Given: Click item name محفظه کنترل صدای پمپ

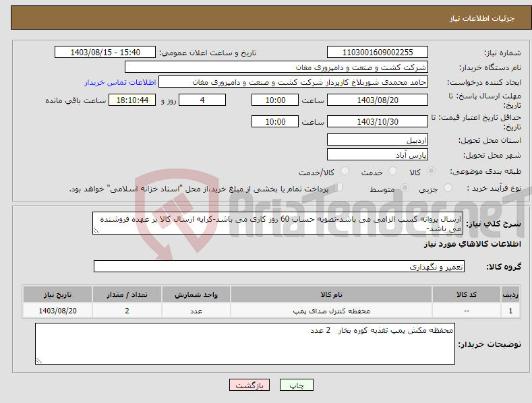Looking at the screenshot, I should 332,311.
